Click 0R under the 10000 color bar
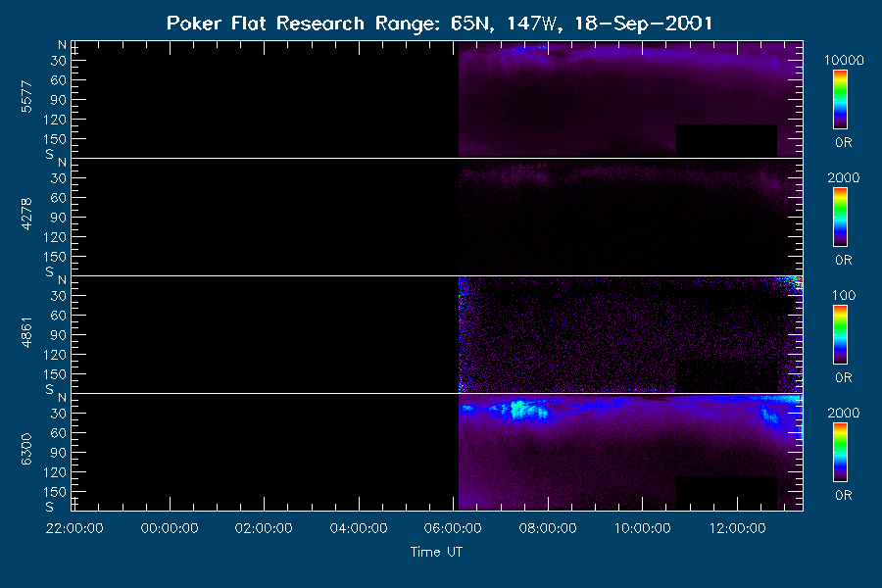882x588 pixels. (x=844, y=142)
